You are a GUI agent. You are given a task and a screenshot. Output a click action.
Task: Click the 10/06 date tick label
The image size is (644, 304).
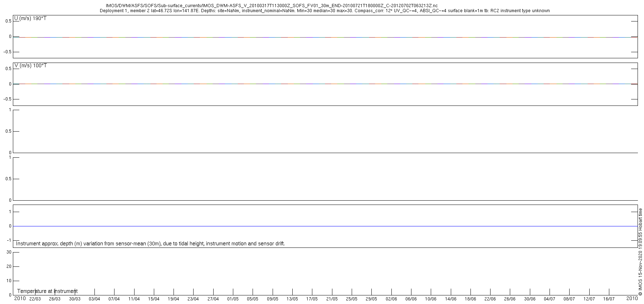click(x=431, y=299)
